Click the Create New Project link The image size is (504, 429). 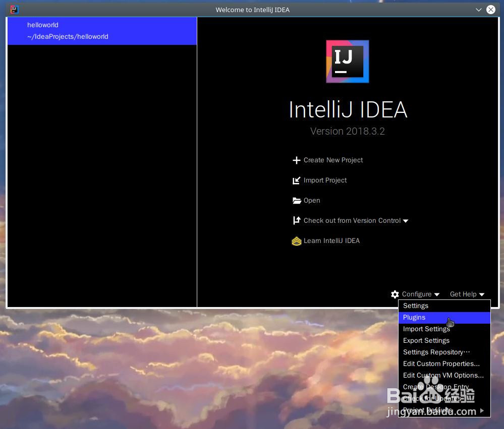coord(333,160)
